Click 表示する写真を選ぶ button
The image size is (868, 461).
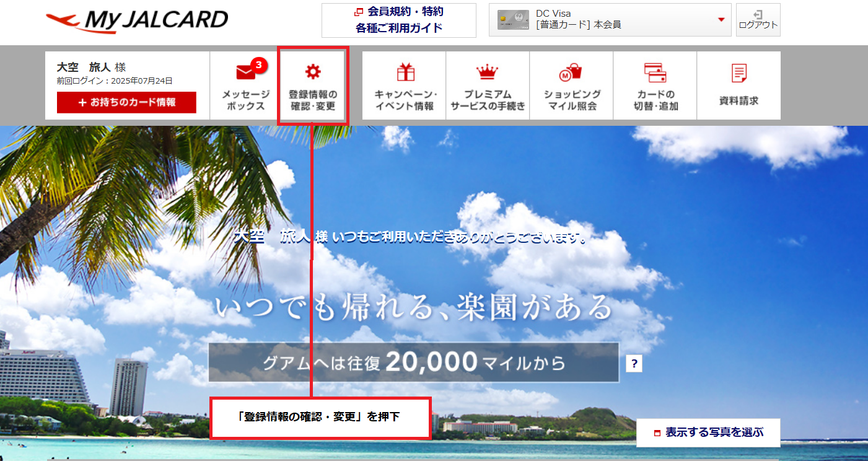point(708,432)
